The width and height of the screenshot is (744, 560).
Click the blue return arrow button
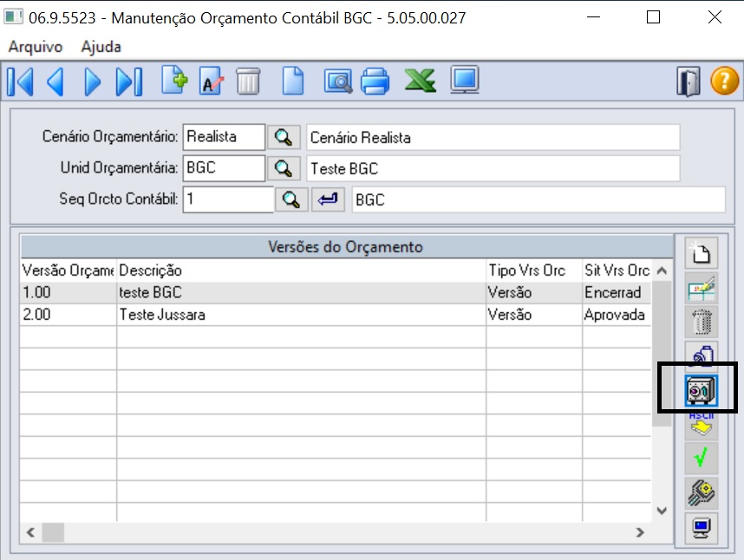[328, 199]
